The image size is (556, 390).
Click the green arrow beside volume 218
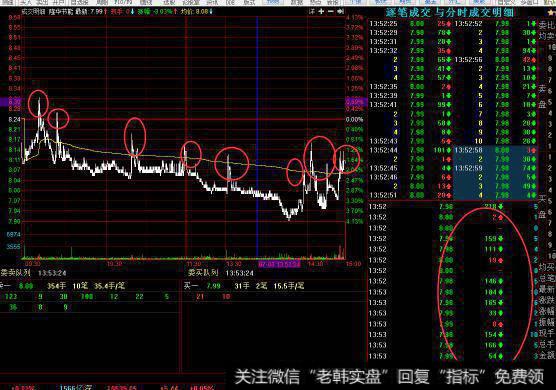(x=500, y=206)
